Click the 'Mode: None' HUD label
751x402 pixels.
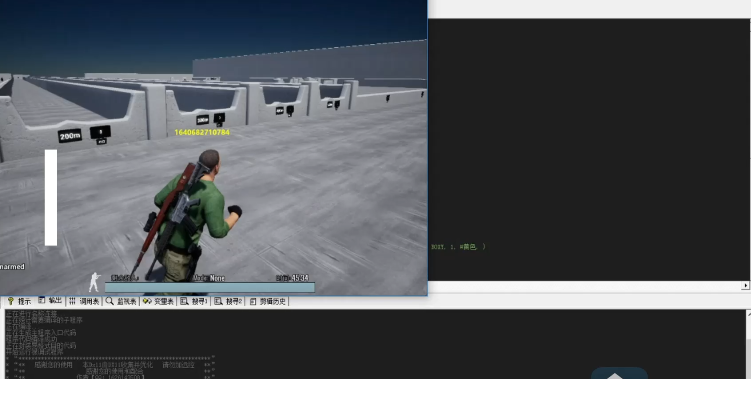click(209, 278)
